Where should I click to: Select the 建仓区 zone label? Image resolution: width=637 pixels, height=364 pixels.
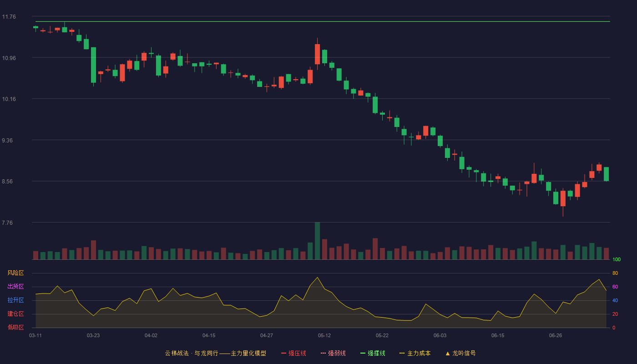click(15, 314)
